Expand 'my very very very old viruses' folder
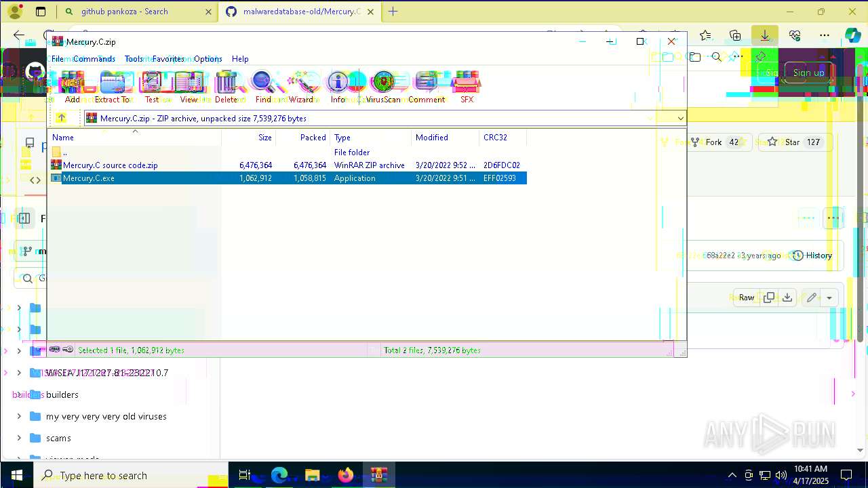 click(x=19, y=416)
